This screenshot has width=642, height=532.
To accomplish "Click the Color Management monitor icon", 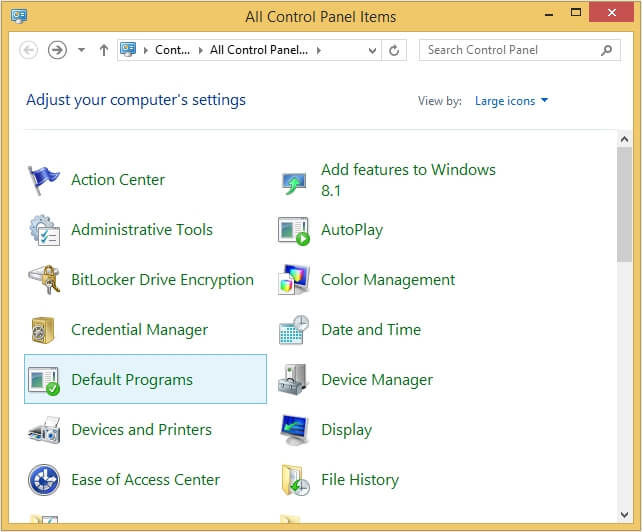I will [x=294, y=280].
